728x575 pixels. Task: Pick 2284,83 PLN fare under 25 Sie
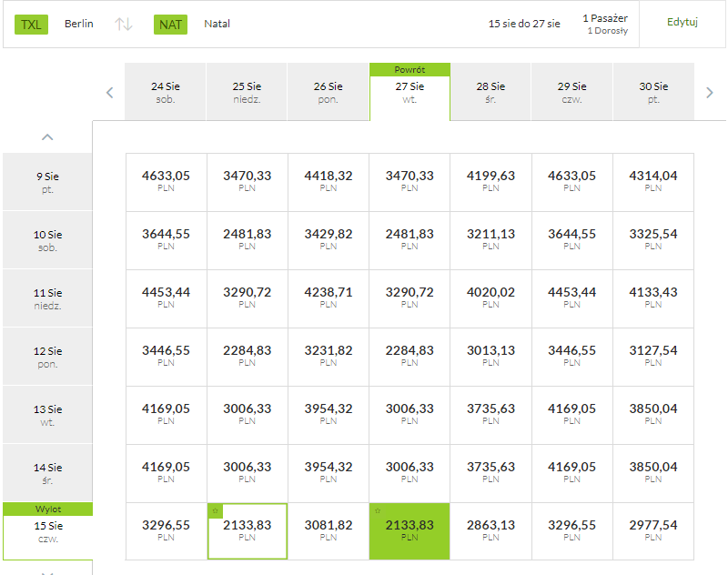point(247,356)
